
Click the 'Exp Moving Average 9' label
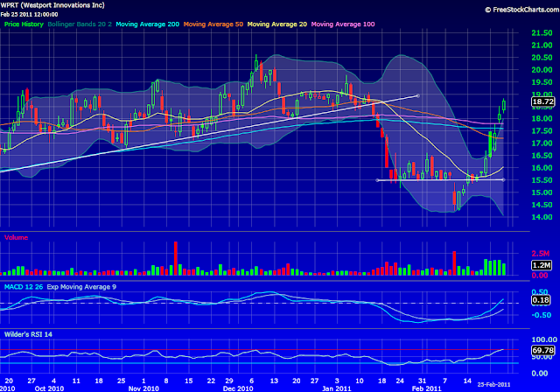81,287
